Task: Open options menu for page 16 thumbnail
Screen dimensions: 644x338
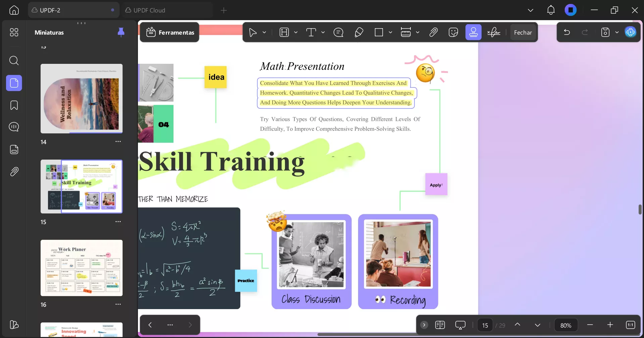Action: click(x=118, y=304)
